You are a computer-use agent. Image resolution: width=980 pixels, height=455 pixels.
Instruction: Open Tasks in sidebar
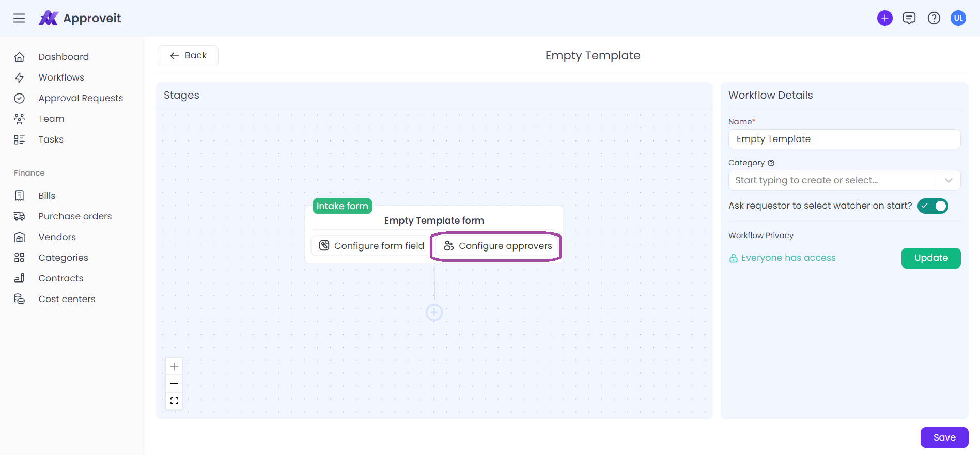tap(51, 139)
